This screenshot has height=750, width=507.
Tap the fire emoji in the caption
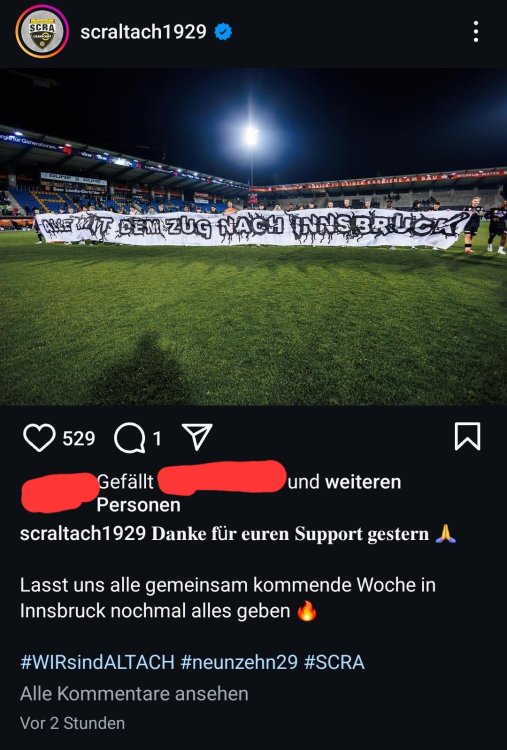click(x=307, y=611)
